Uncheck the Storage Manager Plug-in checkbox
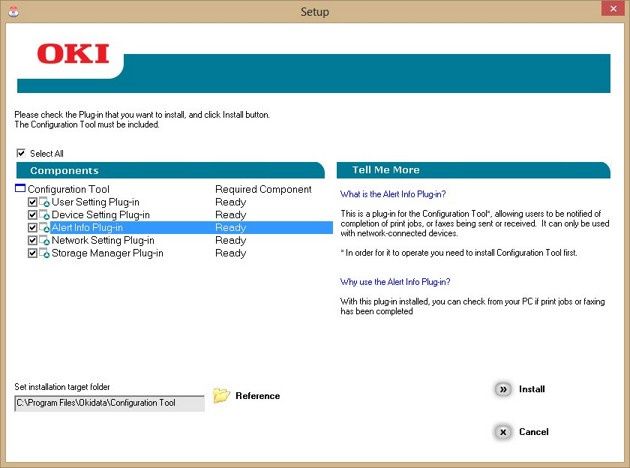Image resolution: width=630 pixels, height=468 pixels. point(33,253)
